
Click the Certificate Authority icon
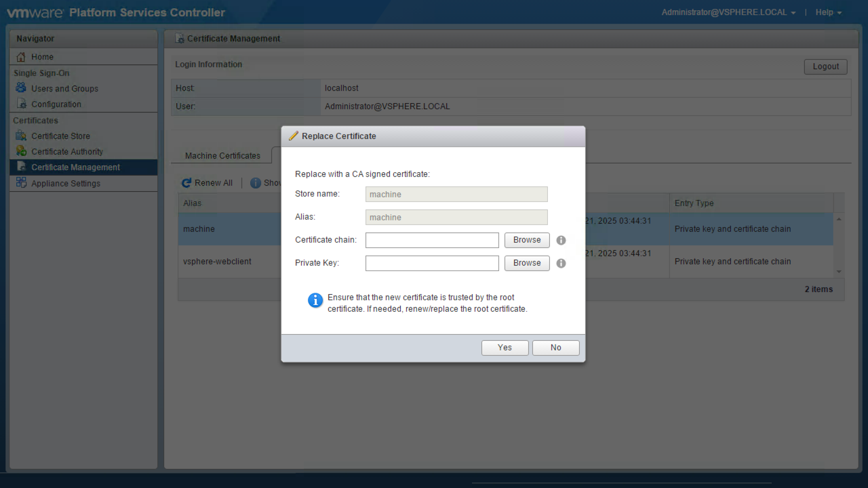coord(21,151)
